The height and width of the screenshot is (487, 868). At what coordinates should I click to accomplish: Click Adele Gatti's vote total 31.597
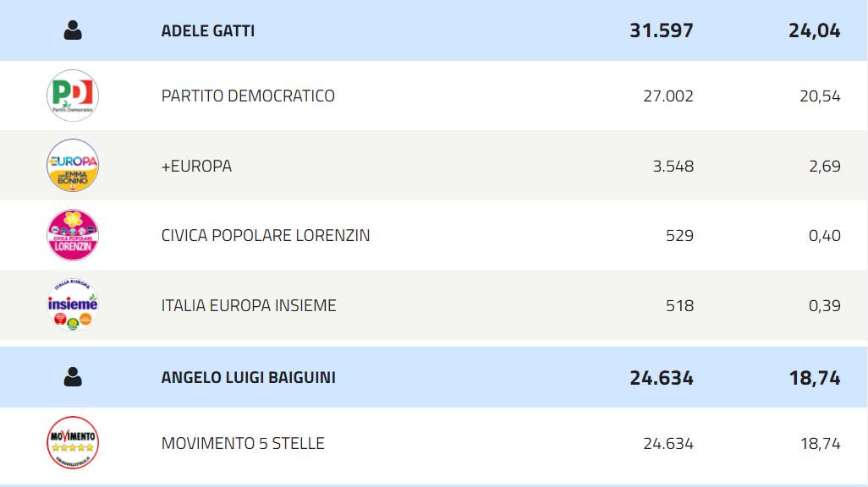(x=661, y=31)
